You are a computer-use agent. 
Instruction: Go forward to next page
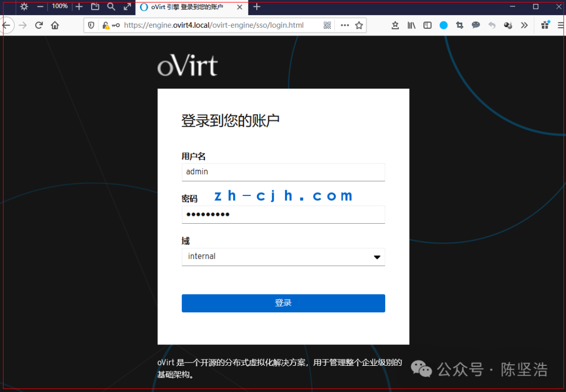pos(23,25)
